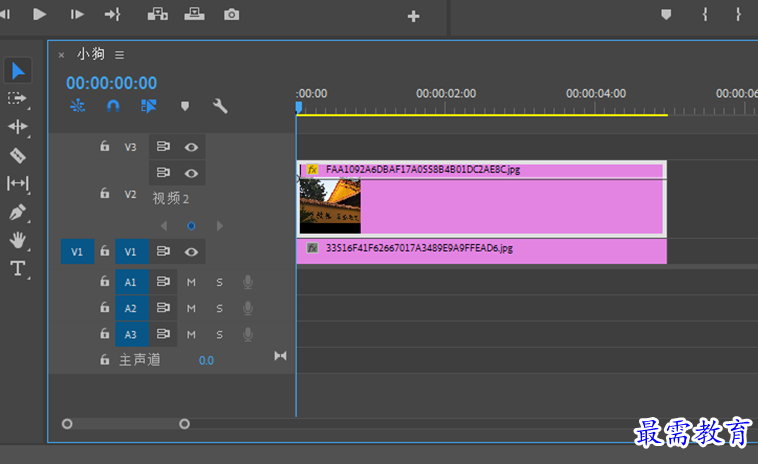This screenshot has height=464, width=758.
Task: Click Mark In bracket button
Action: [x=705, y=14]
